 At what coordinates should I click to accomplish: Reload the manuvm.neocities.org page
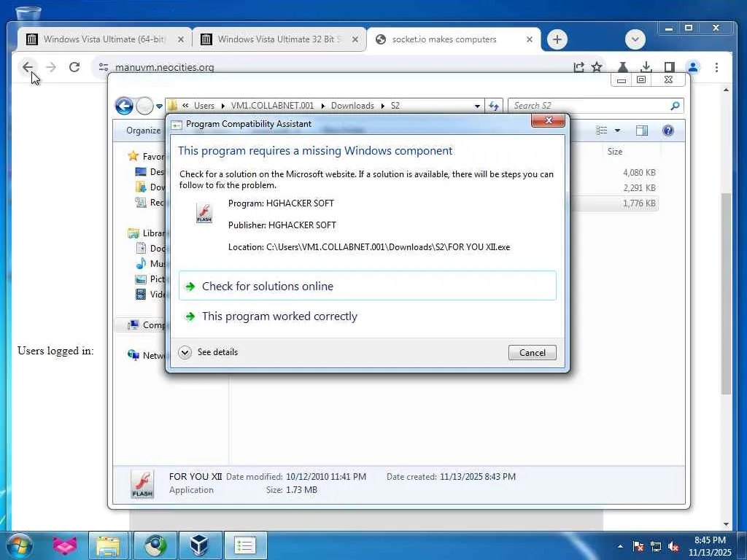click(x=74, y=67)
